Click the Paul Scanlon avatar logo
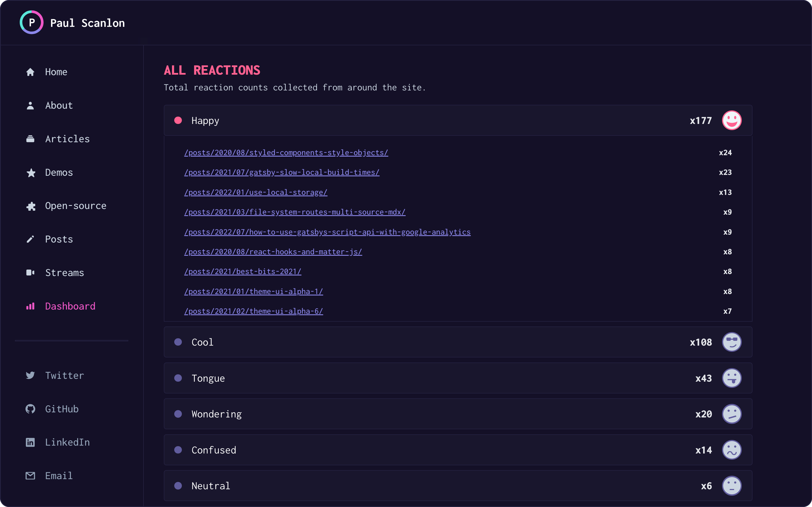The image size is (812, 507). tap(32, 22)
